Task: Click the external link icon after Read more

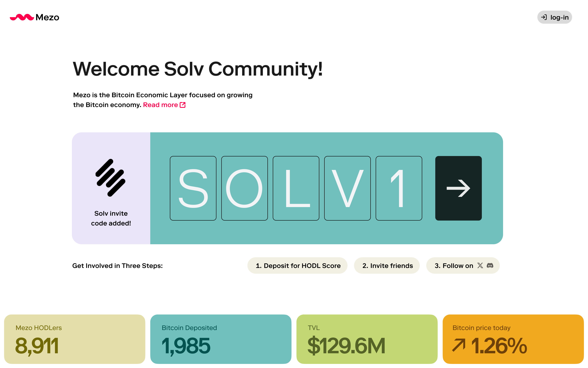Action: (183, 105)
